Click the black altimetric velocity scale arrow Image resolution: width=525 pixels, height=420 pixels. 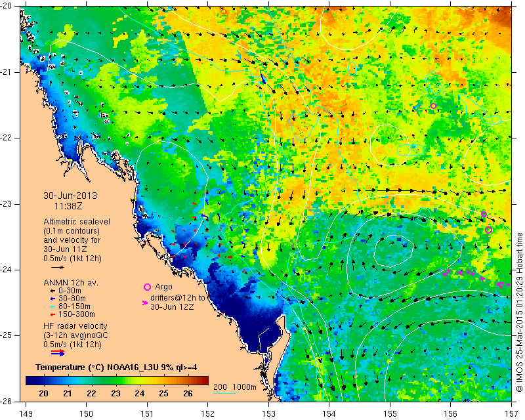tap(58, 267)
